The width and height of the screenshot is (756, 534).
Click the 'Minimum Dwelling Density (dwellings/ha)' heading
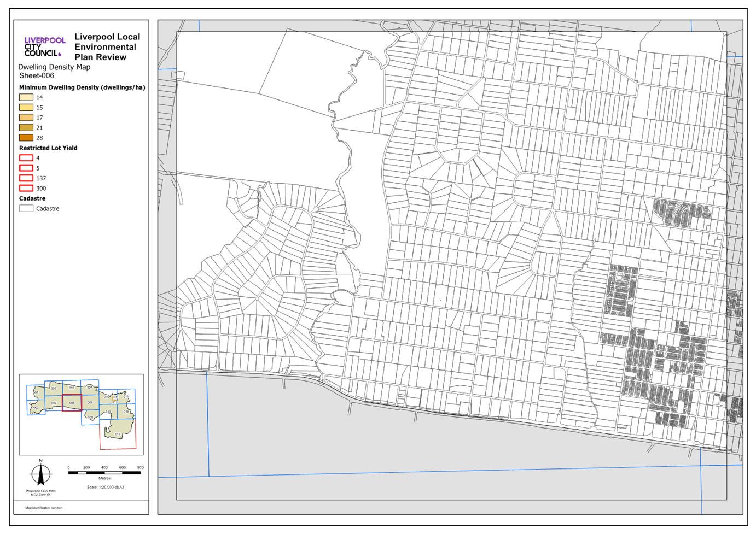point(82,87)
